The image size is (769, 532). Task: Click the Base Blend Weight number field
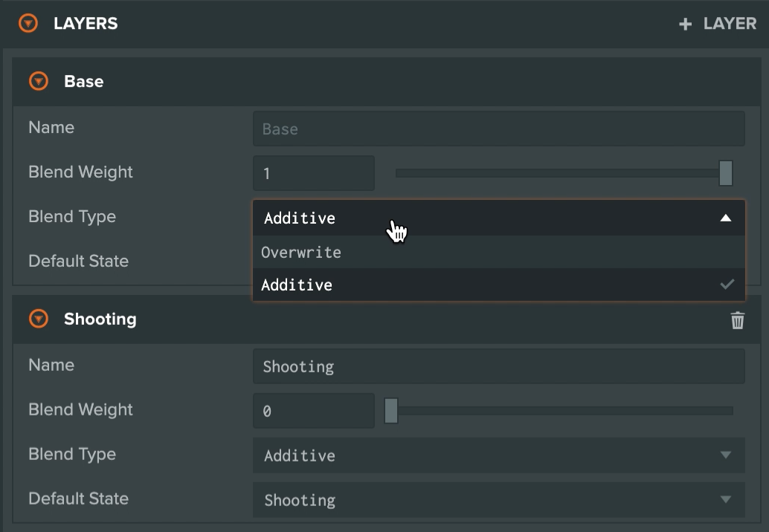313,174
